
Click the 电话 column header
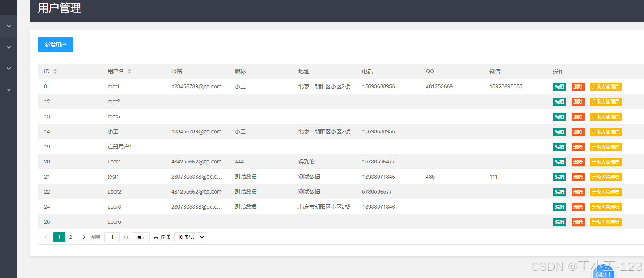(368, 71)
